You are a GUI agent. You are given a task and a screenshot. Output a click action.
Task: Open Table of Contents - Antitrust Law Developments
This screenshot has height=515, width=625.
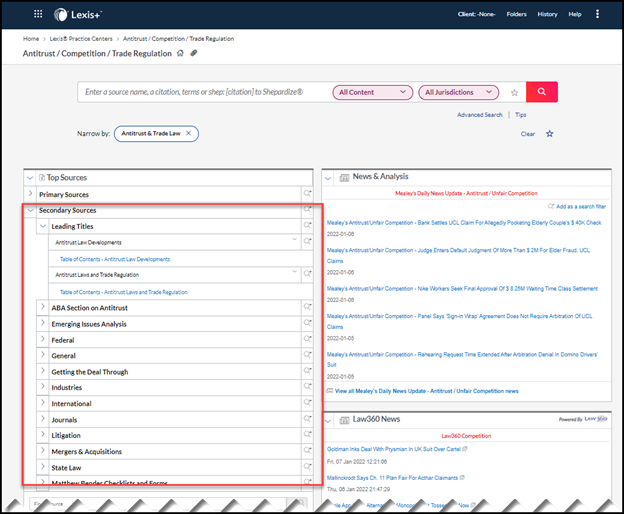click(115, 259)
